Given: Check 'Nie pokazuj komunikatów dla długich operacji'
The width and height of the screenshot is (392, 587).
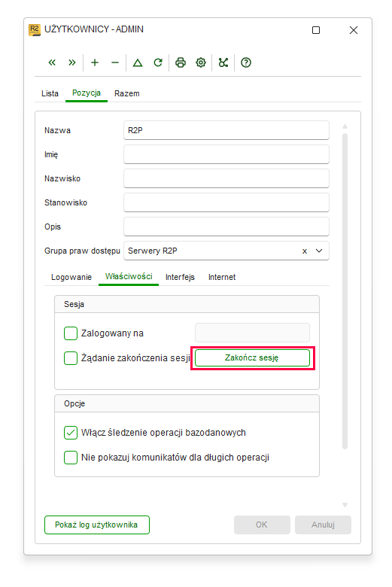Looking at the screenshot, I should (71, 458).
